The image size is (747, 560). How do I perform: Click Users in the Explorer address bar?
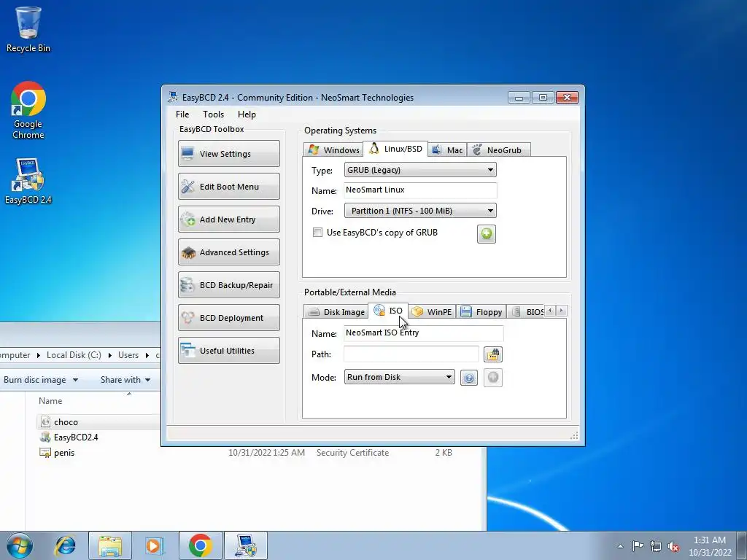pyautogui.click(x=128, y=355)
